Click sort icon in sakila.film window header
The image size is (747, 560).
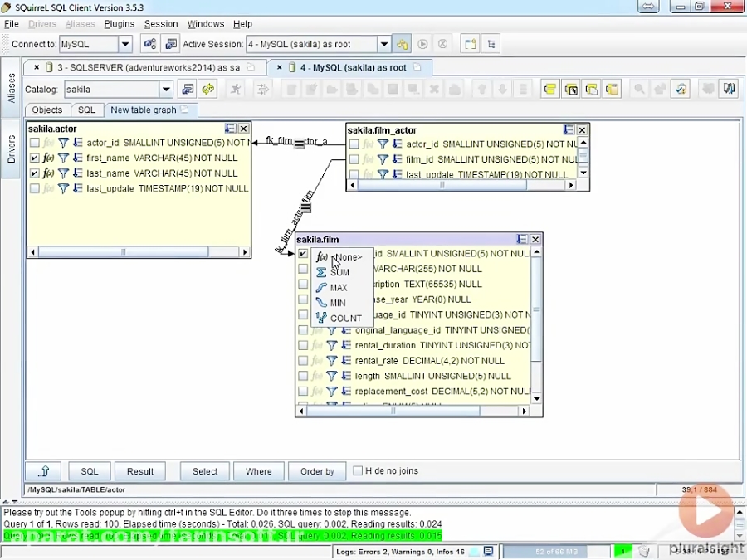(522, 239)
